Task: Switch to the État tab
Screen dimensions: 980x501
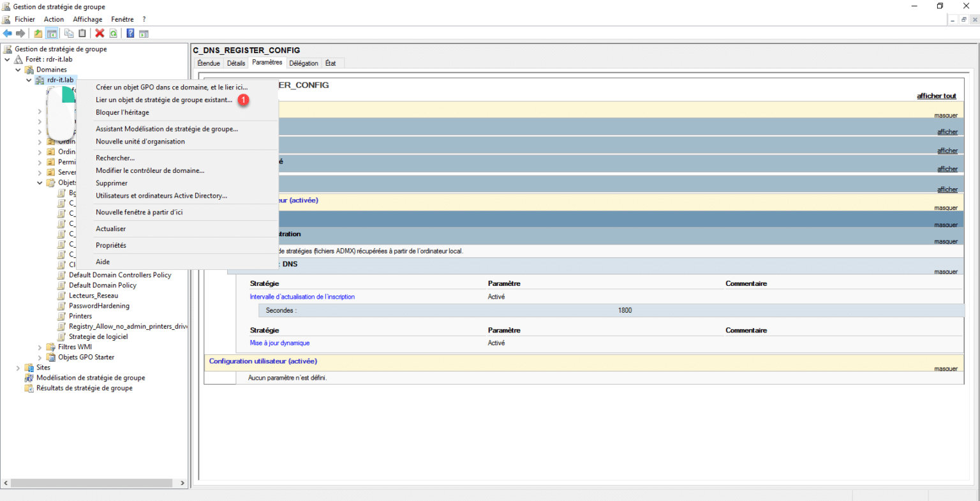Action: (330, 63)
